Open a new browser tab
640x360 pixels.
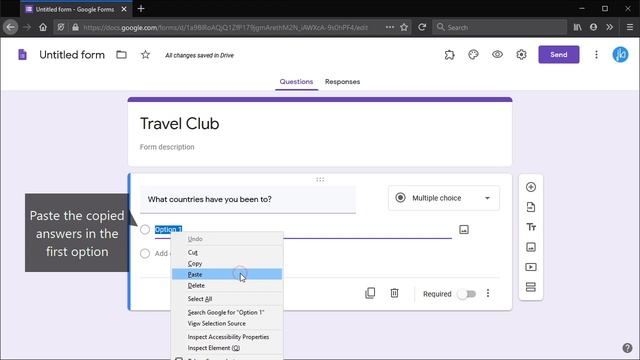click(141, 9)
